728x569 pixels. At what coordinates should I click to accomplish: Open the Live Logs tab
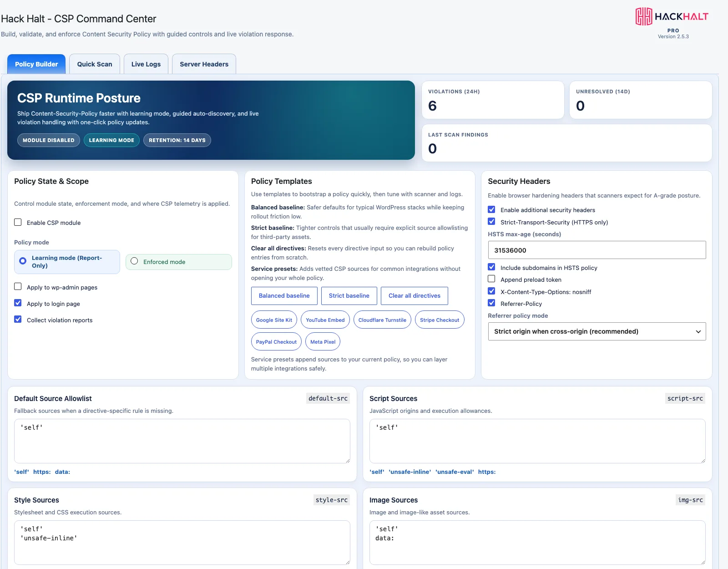(x=146, y=64)
